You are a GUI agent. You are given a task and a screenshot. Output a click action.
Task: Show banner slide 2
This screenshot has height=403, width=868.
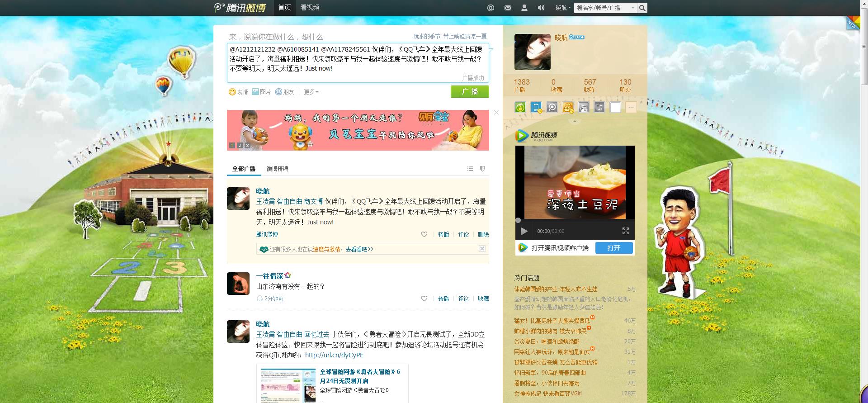(x=240, y=146)
